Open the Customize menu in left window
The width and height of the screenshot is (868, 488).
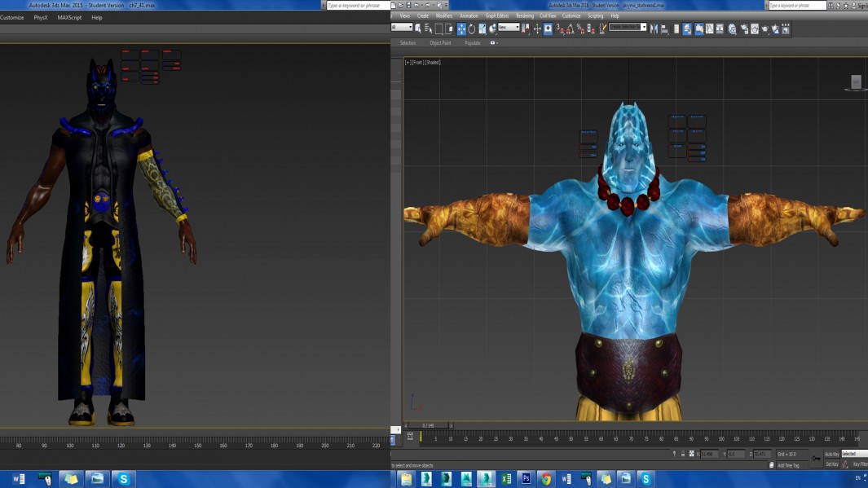[11, 18]
